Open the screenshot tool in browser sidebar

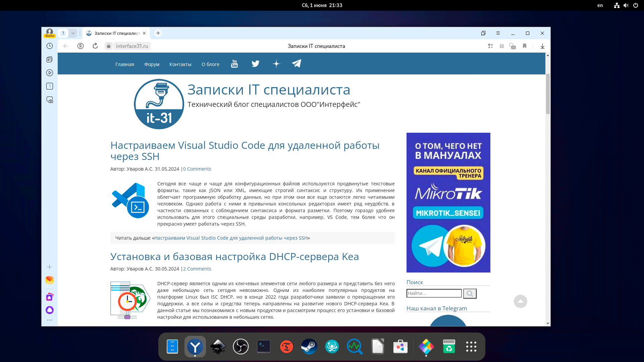point(50,100)
